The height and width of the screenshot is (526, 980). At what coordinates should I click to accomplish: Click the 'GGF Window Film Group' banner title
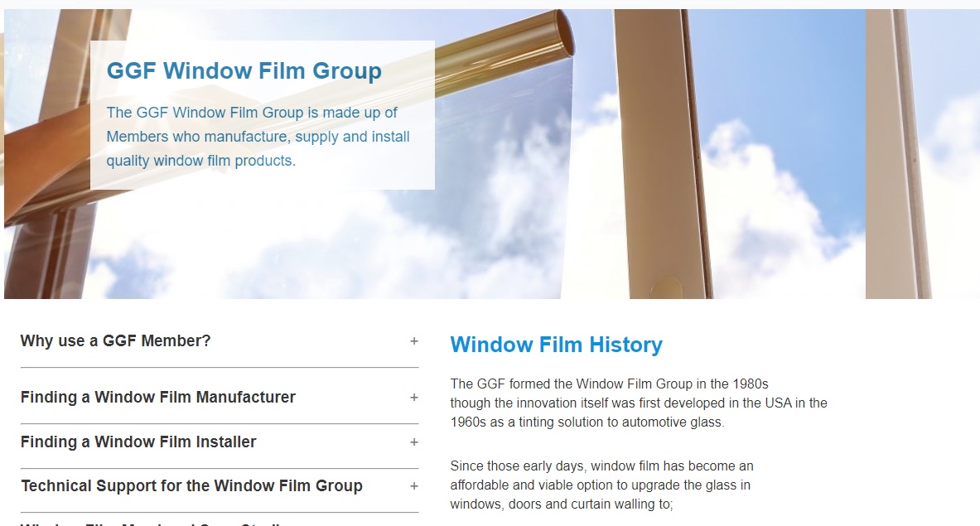click(x=244, y=70)
